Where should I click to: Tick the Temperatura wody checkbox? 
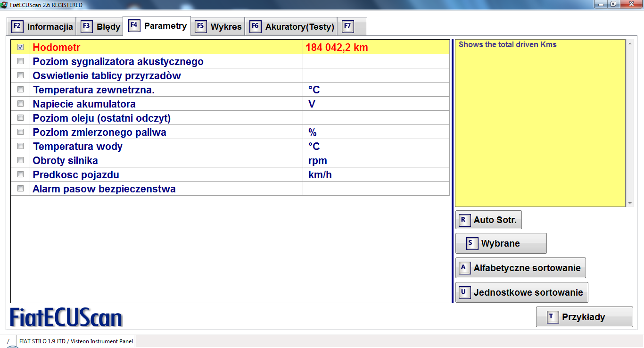click(x=20, y=146)
